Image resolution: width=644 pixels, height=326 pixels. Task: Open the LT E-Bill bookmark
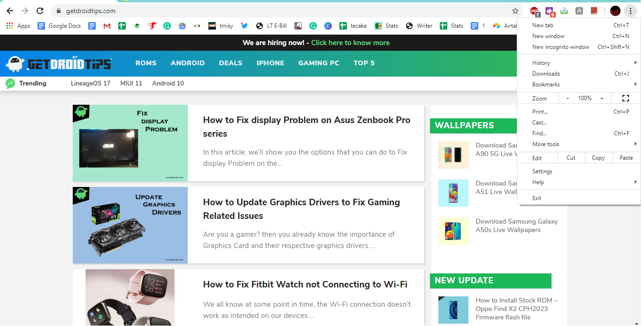pos(271,26)
